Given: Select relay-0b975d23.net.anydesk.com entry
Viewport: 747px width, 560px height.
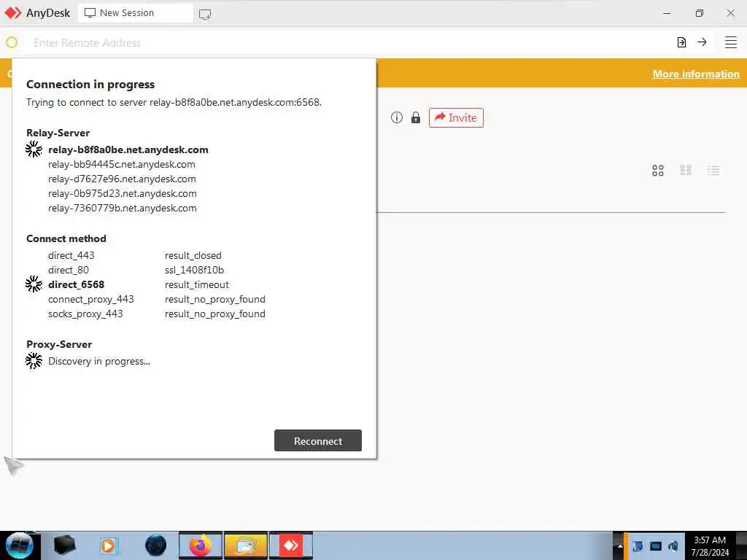Looking at the screenshot, I should click(x=123, y=193).
